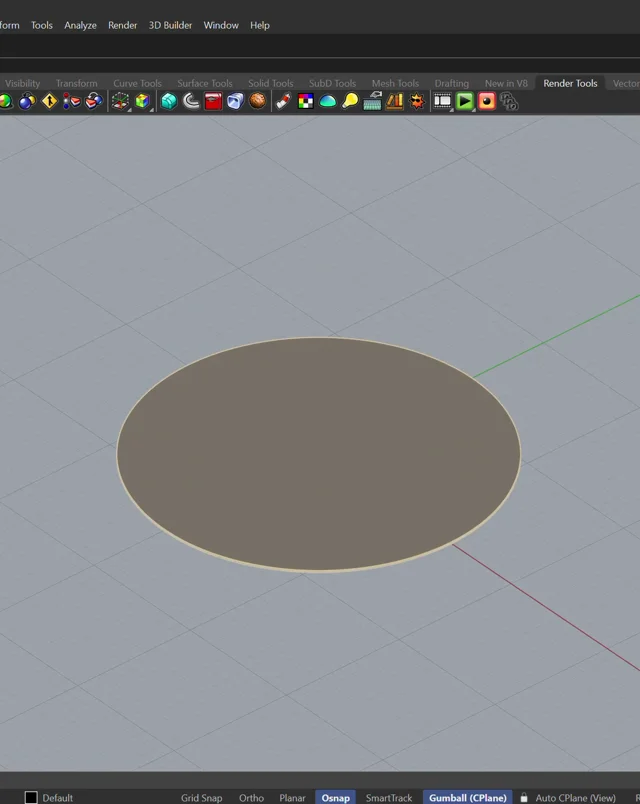Open Materials via the paint tube icon

point(283,102)
